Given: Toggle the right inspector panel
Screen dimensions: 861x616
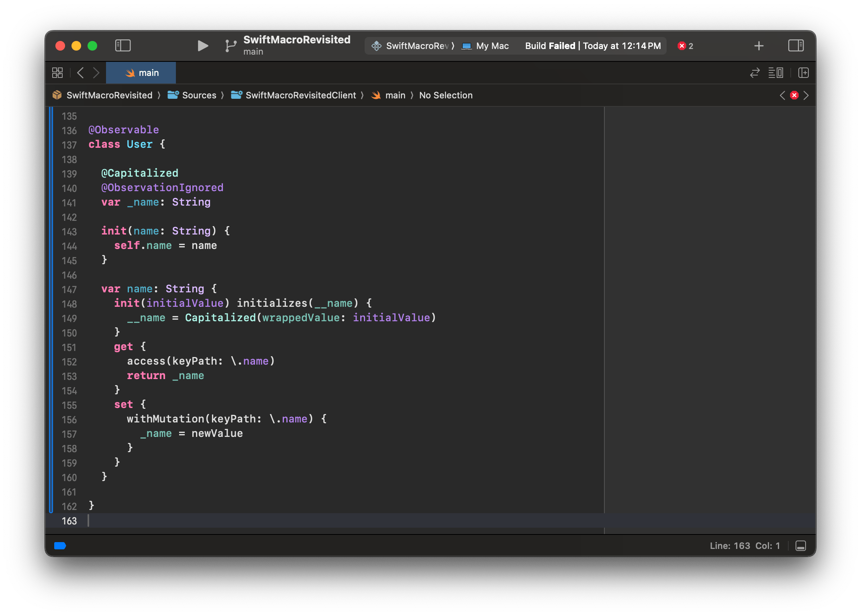Looking at the screenshot, I should [x=796, y=45].
